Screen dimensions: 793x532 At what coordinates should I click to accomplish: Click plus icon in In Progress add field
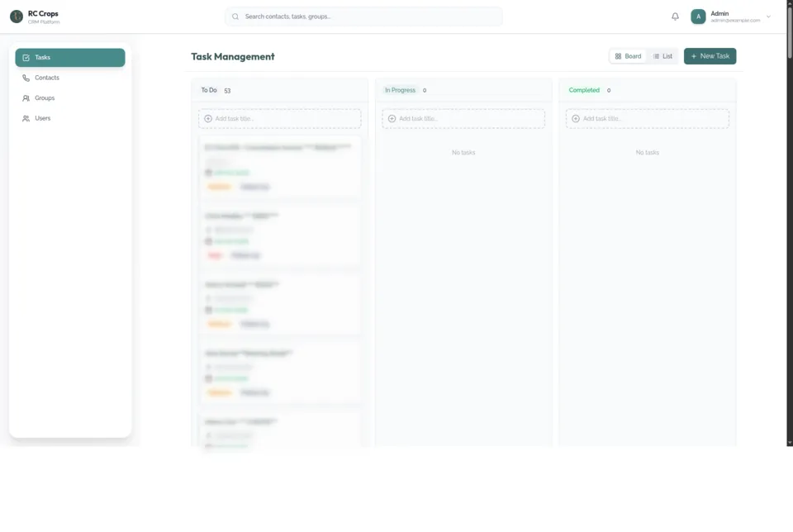pos(392,119)
